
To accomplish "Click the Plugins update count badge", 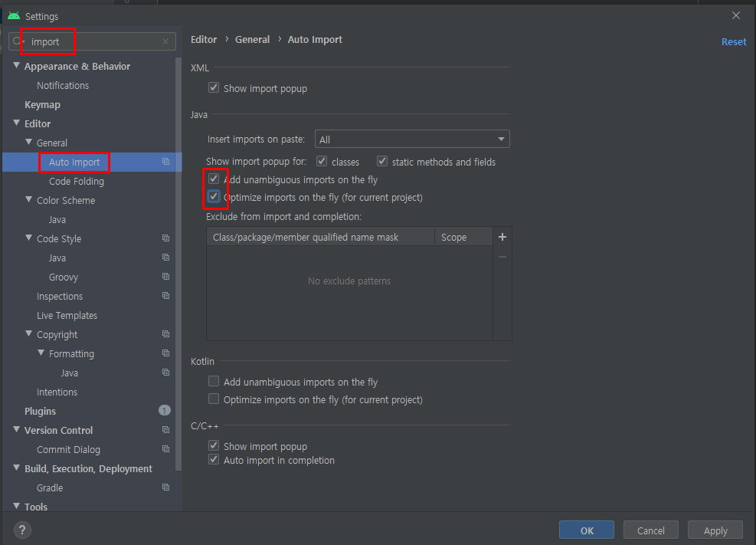I will pos(165,410).
